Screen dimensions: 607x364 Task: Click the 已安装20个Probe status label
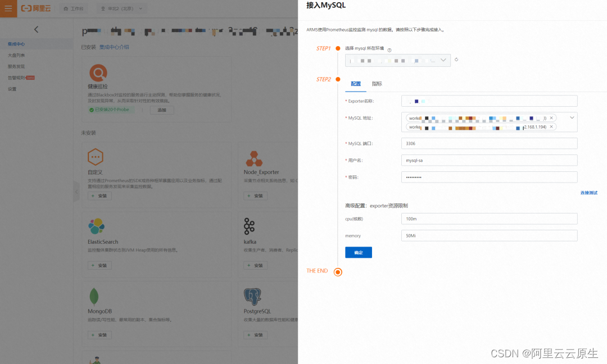tap(111, 110)
